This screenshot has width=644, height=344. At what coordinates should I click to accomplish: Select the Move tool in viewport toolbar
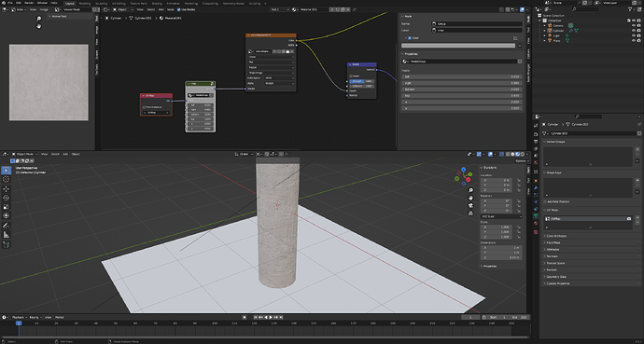7,189
